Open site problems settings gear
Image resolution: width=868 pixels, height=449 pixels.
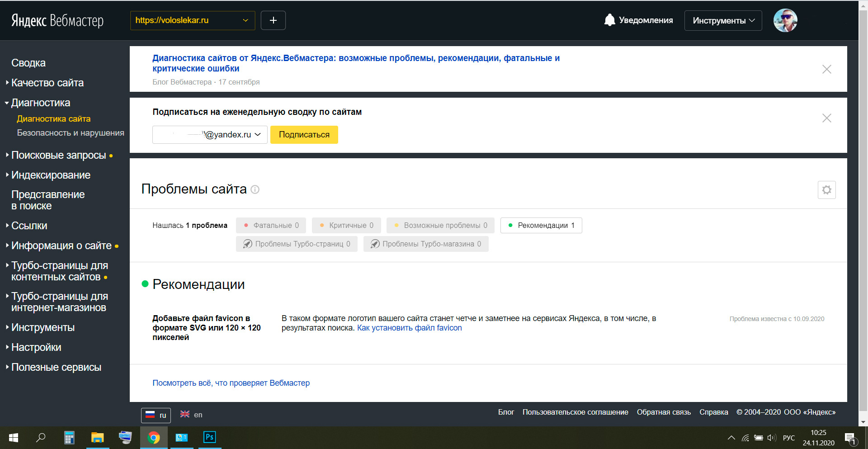point(827,190)
